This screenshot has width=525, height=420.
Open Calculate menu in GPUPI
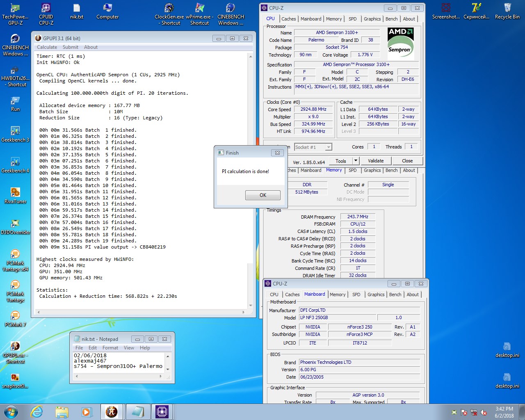pyautogui.click(x=47, y=47)
